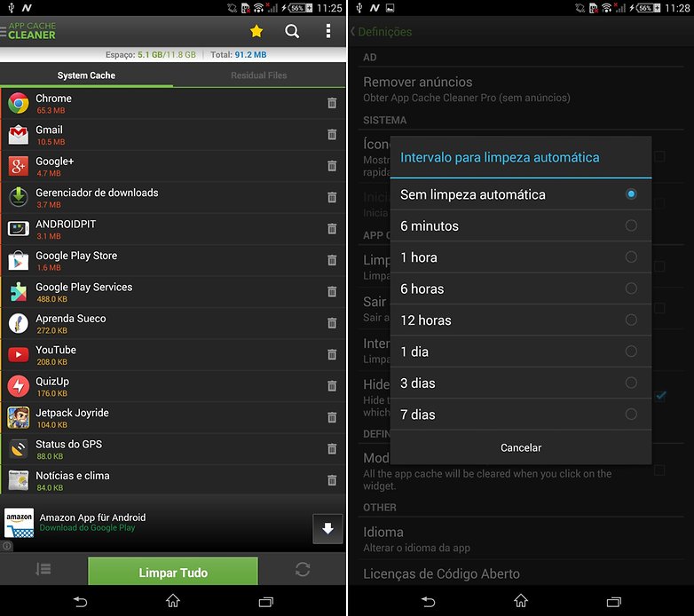Pick the 1 dia interval
Screen dimensions: 694x616
(x=520, y=351)
